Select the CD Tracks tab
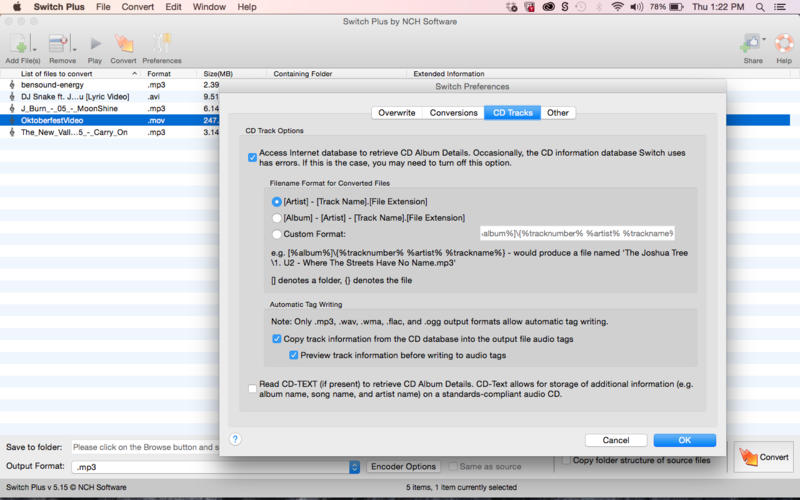 (513, 113)
